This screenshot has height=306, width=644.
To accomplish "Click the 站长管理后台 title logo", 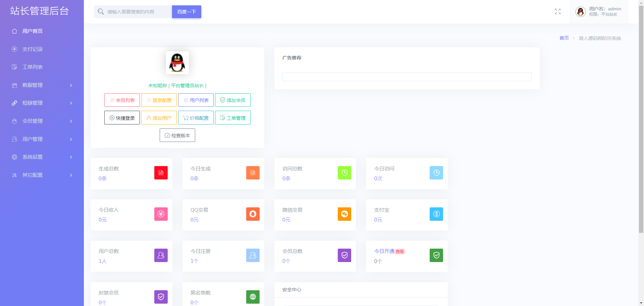I will 40,11.
